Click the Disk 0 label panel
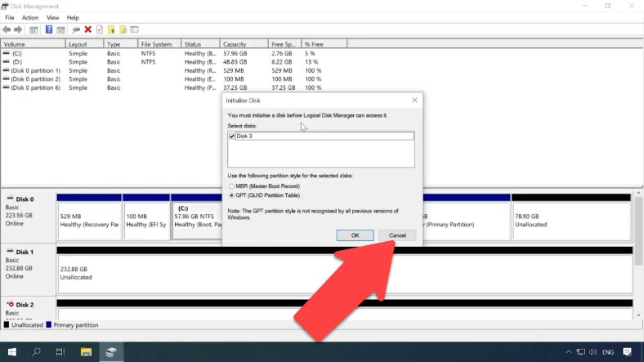Image resolution: width=644 pixels, height=362 pixels. click(x=28, y=217)
